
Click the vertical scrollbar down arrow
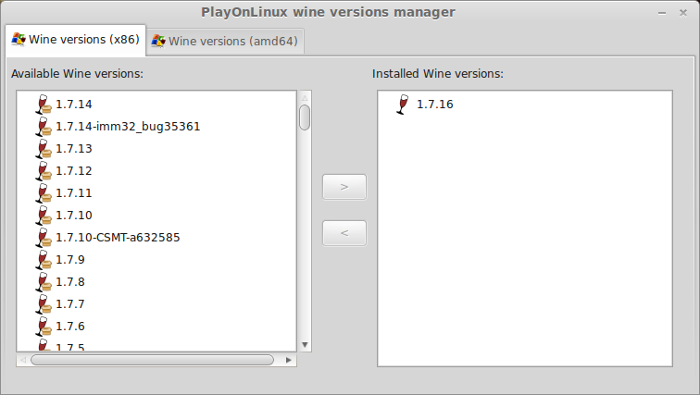click(x=305, y=345)
